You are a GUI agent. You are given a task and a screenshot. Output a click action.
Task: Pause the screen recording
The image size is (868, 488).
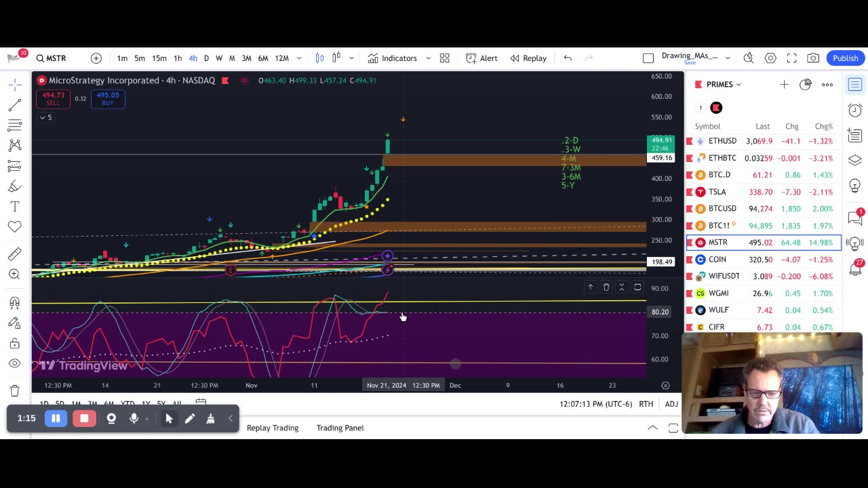point(56,418)
